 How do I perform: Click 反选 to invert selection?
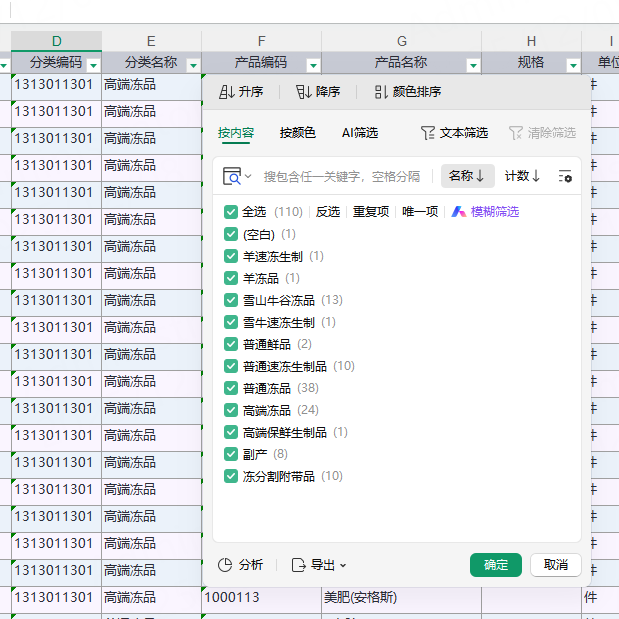[328, 212]
